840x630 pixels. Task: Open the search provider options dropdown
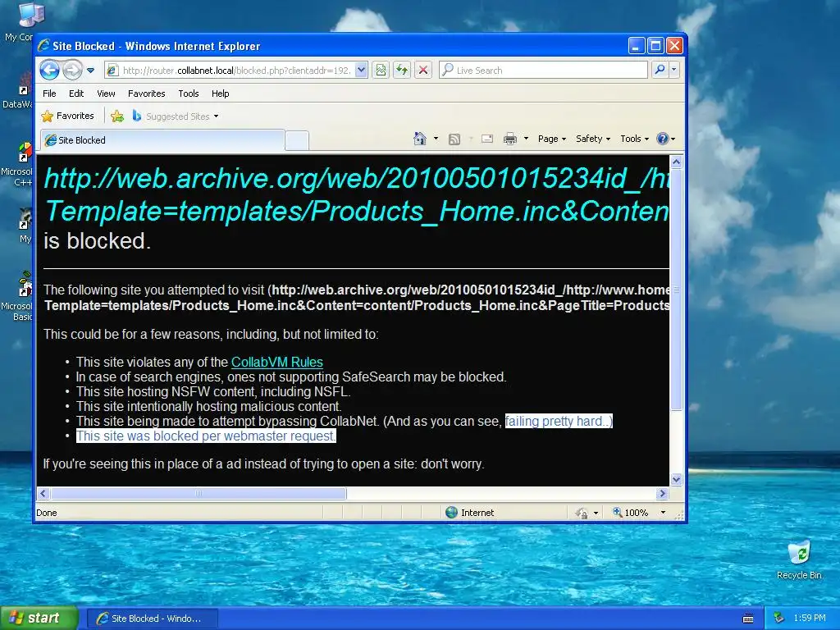click(x=674, y=71)
